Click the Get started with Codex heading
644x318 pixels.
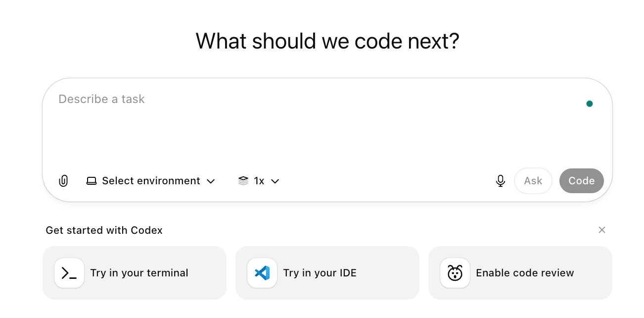104,230
